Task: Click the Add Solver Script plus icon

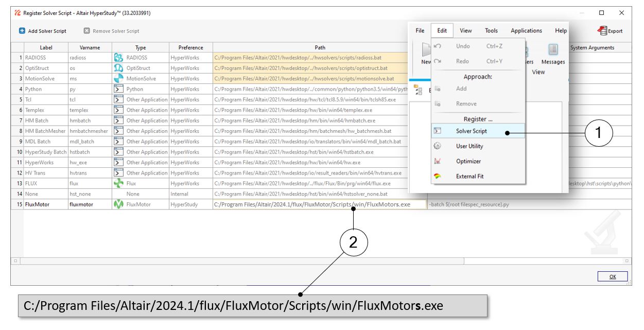Action: (x=22, y=31)
